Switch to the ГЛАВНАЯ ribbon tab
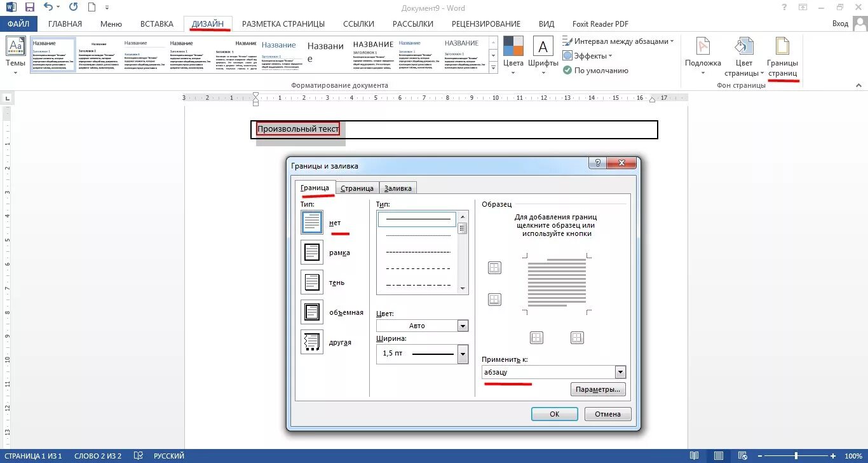The height and width of the screenshot is (463, 868). (65, 24)
